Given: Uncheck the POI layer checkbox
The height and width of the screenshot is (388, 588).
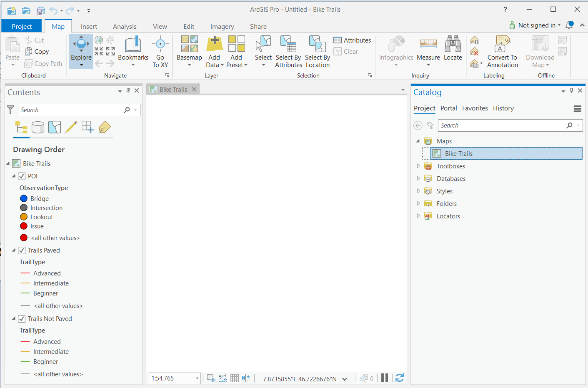Looking at the screenshot, I should [x=22, y=176].
